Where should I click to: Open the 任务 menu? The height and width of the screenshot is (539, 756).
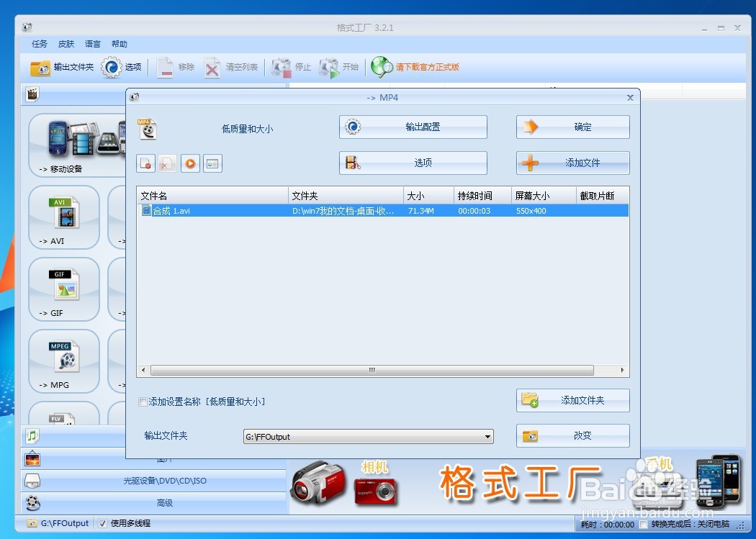tap(39, 43)
